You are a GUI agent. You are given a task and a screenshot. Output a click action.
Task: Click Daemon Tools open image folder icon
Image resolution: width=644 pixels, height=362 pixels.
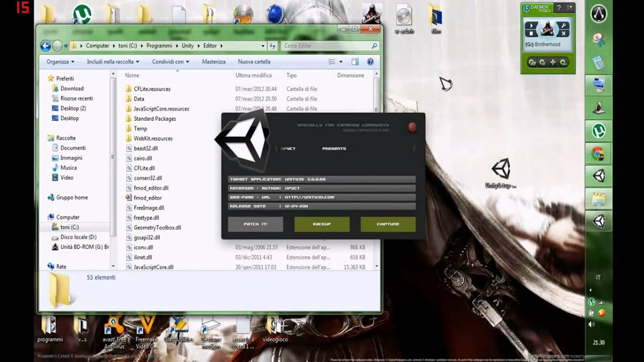tap(532, 62)
